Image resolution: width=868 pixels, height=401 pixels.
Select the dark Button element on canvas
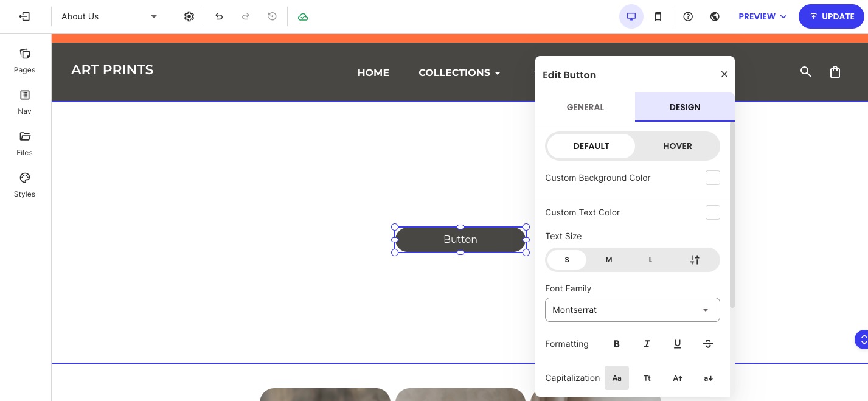tap(460, 240)
